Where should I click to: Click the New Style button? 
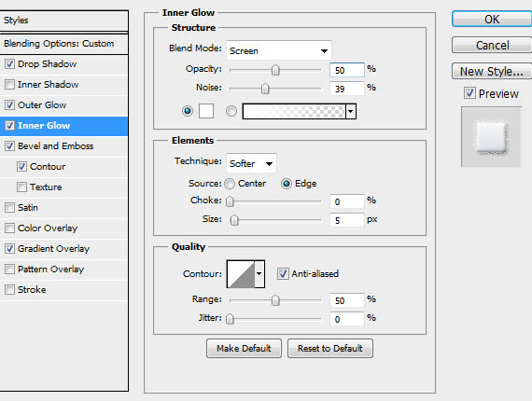tap(492, 71)
